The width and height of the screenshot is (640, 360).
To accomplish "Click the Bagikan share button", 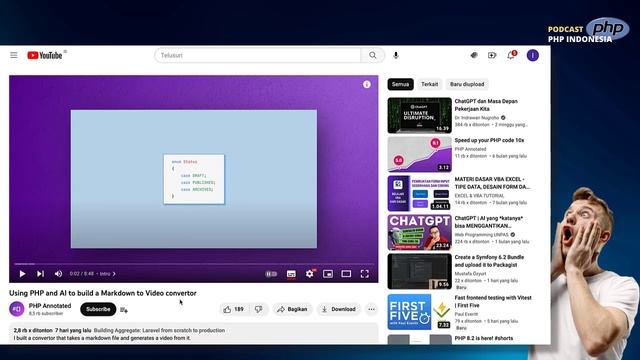I will click(292, 309).
